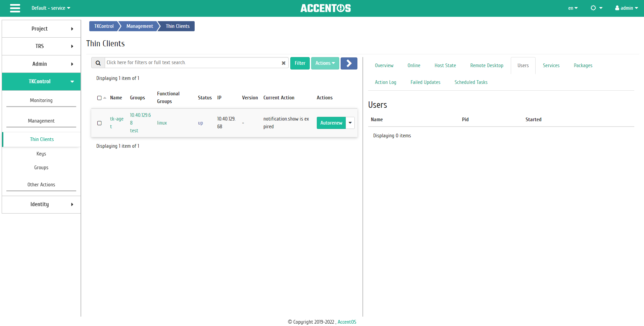Switch to the Online tab
The height and width of the screenshot is (326, 644).
[414, 65]
